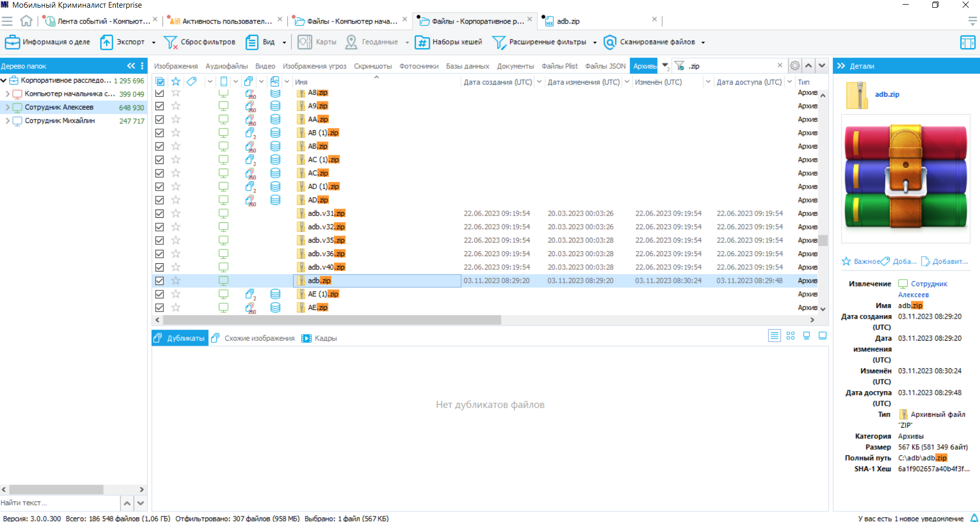Open the Экспорт dropdown arrow
980x522 pixels.
tap(153, 43)
